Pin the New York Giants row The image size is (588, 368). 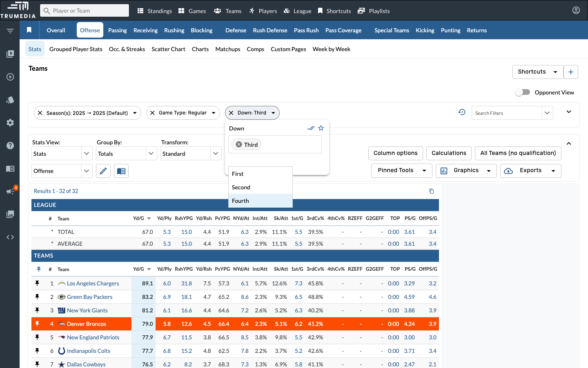pos(37,310)
